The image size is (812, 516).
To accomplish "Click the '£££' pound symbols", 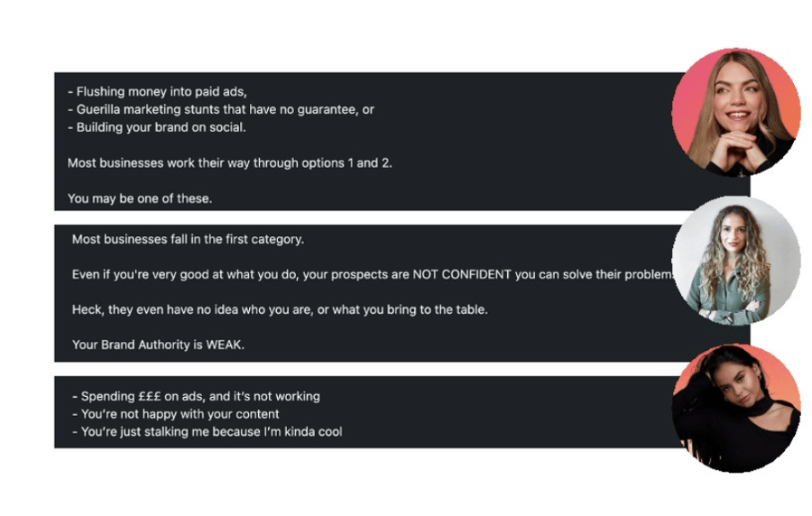I will click(150, 396).
